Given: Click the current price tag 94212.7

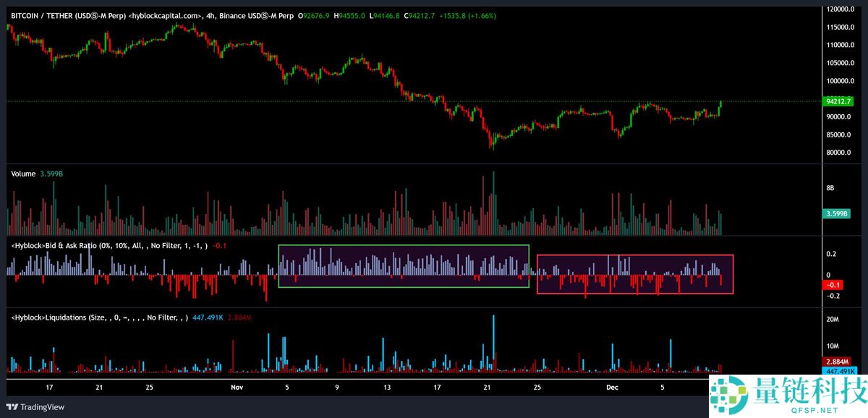Looking at the screenshot, I should pos(839,101).
